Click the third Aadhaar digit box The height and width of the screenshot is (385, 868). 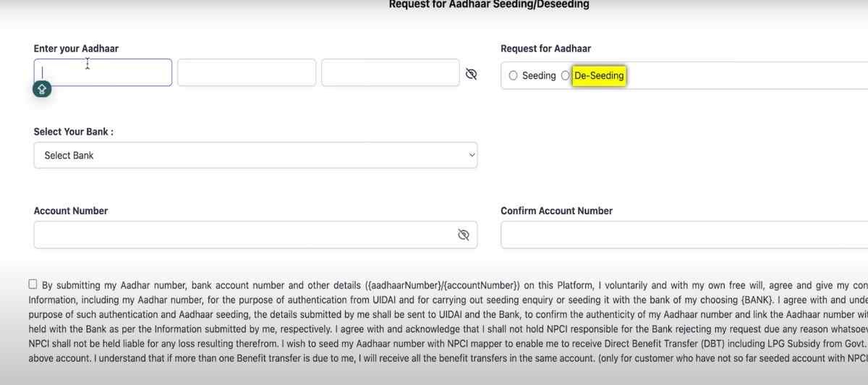click(391, 72)
